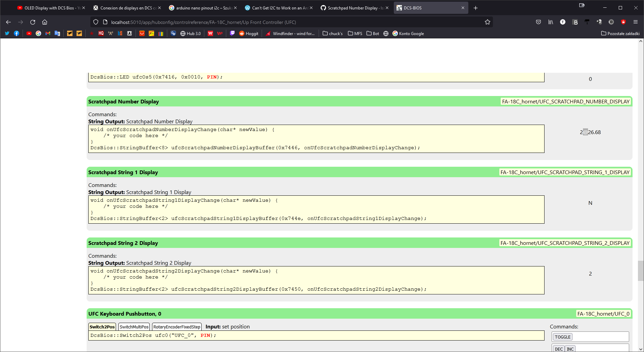This screenshot has width=644, height=352.
Task: Click the page scrollbar handle
Action: [640, 270]
